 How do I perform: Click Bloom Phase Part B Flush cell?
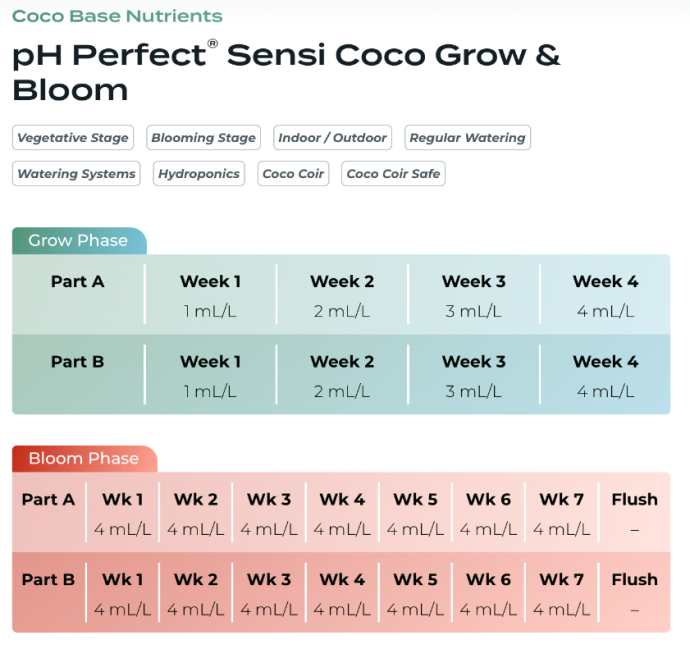(634, 593)
